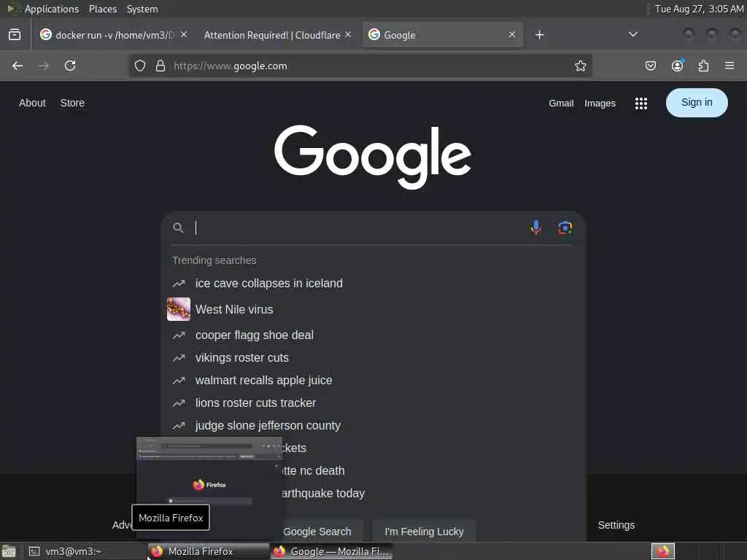Click the I'm Feeling Lucky button
This screenshot has height=560, width=747.
[x=424, y=532]
